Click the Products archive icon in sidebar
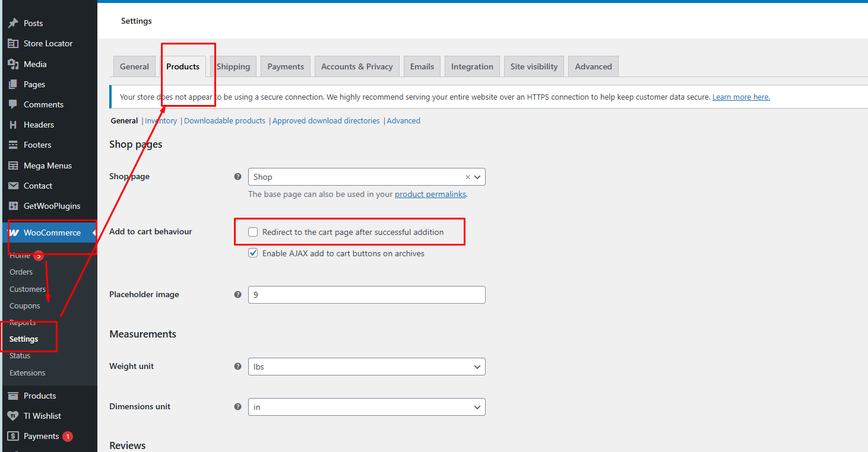Image resolution: width=868 pixels, height=452 pixels. pos(12,396)
